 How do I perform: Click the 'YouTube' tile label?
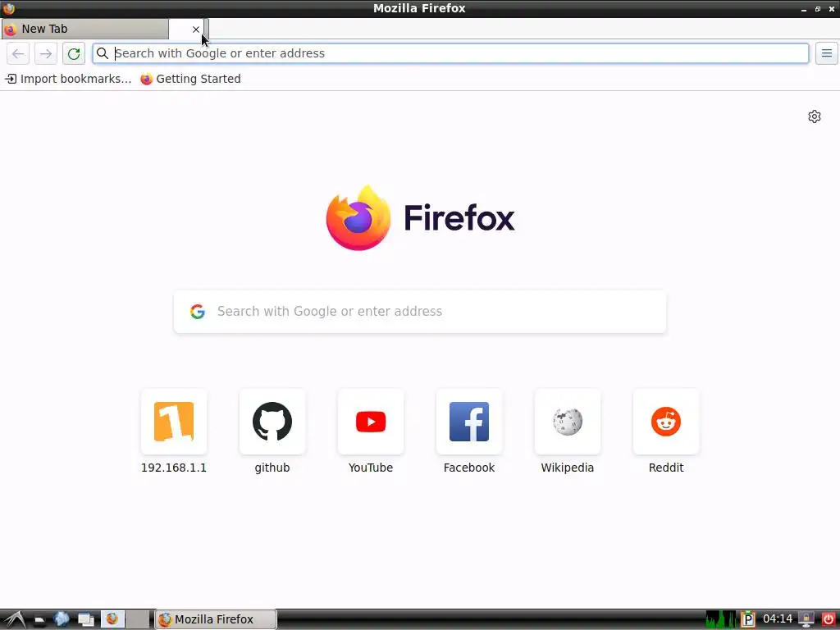(371, 468)
